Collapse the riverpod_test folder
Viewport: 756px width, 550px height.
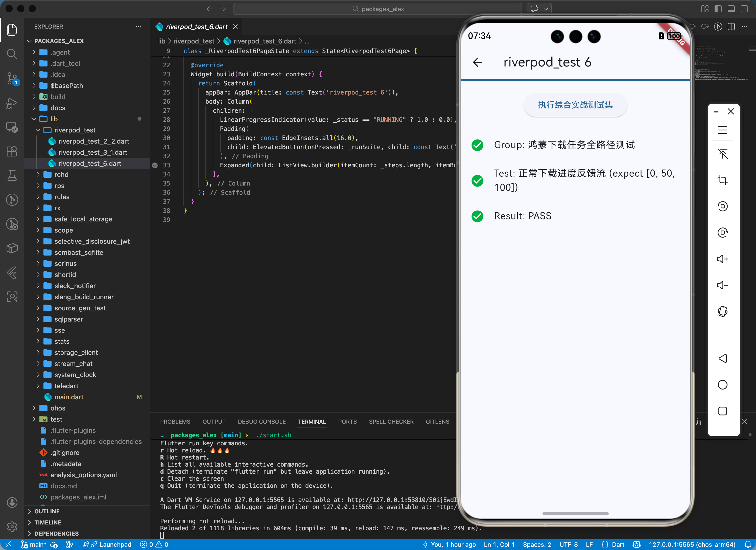click(x=75, y=130)
